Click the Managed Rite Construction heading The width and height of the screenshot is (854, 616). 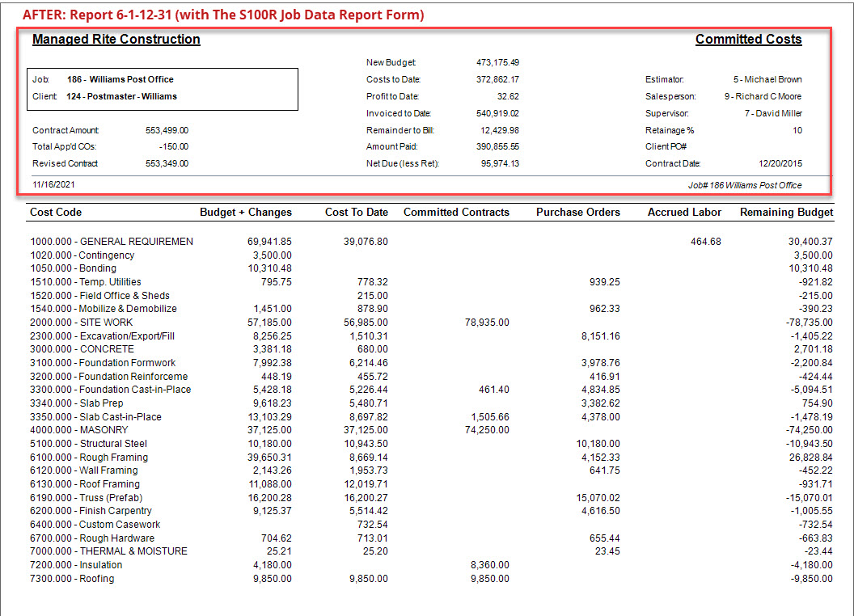pyautogui.click(x=116, y=39)
